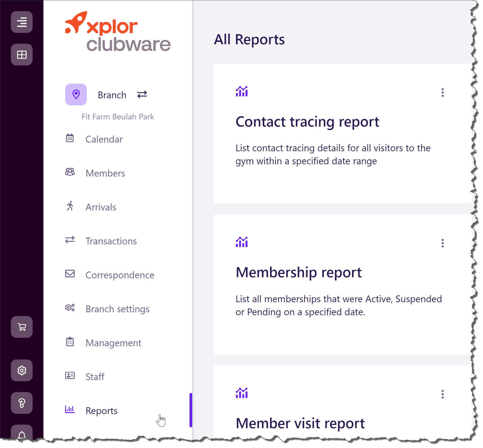The height and width of the screenshot is (448, 483).
Task: Click the chart icon on Membership report
Action: click(242, 242)
